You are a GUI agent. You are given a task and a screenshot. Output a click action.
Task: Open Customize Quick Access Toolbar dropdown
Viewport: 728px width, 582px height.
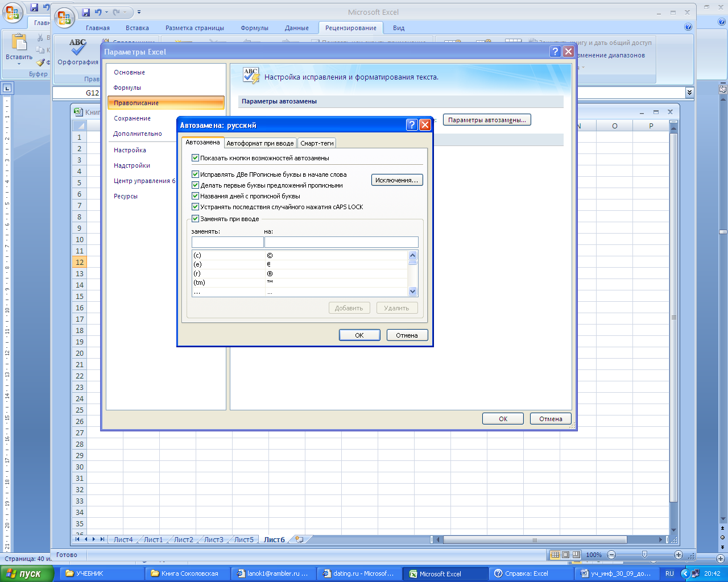click(x=139, y=12)
